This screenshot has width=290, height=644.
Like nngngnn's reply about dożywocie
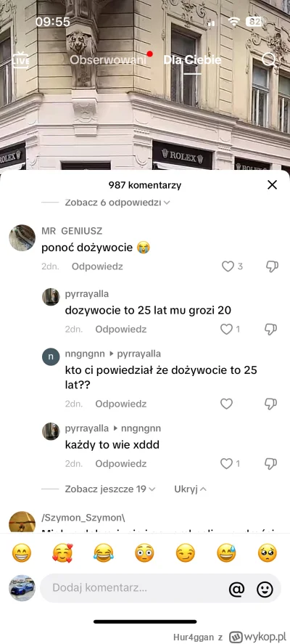226,404
